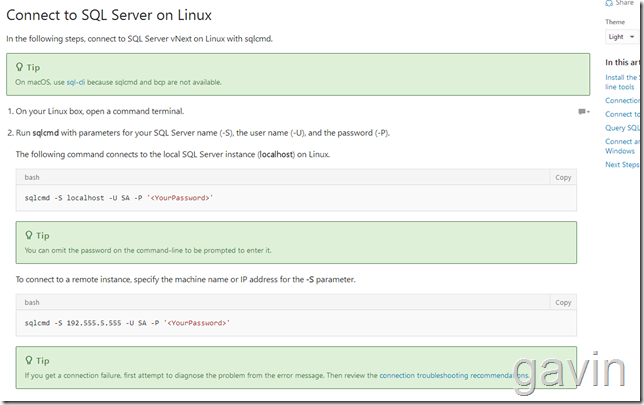Viewport: 644px width, 405px height.
Task: Go to Next Steps in the sidebar
Action: 622,165
